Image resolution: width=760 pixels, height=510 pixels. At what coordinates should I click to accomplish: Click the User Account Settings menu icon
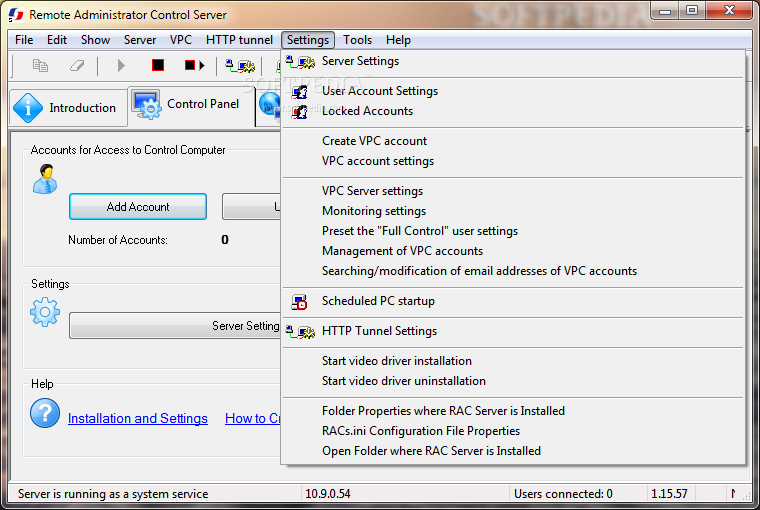pos(300,91)
